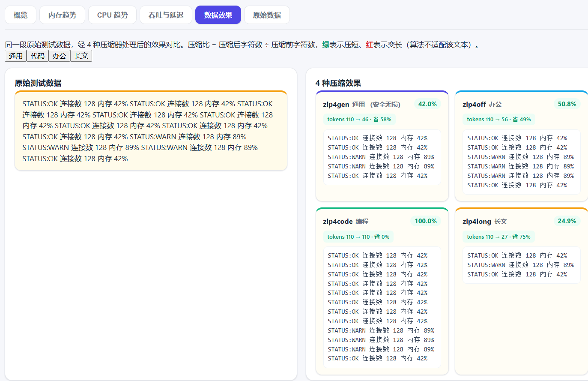Click the zip4code compressed output box
This screenshot has height=381, width=588.
[x=382, y=307]
